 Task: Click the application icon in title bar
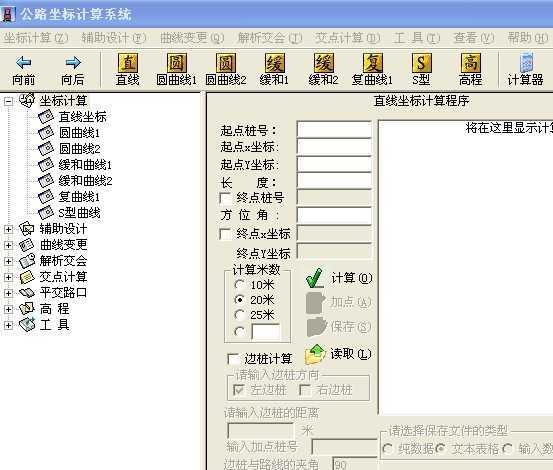pyautogui.click(x=8, y=14)
